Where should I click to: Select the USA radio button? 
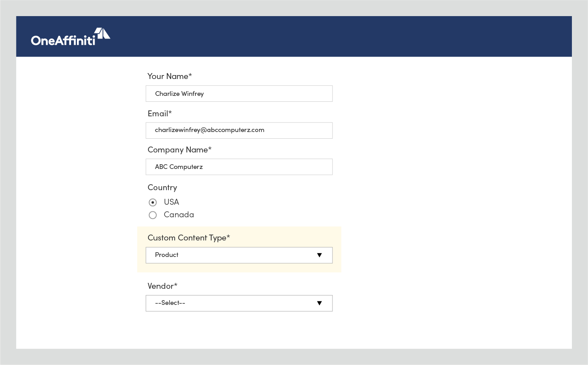153,202
